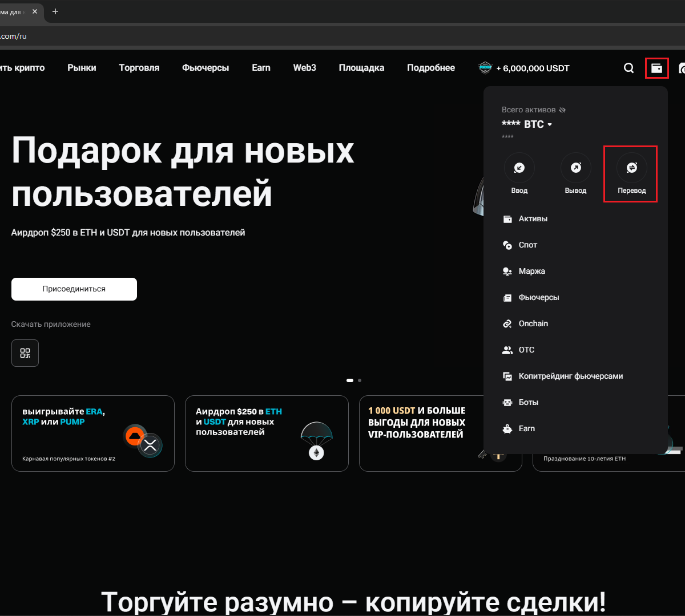Click the search magnifier icon
The height and width of the screenshot is (616, 685).
click(x=628, y=68)
